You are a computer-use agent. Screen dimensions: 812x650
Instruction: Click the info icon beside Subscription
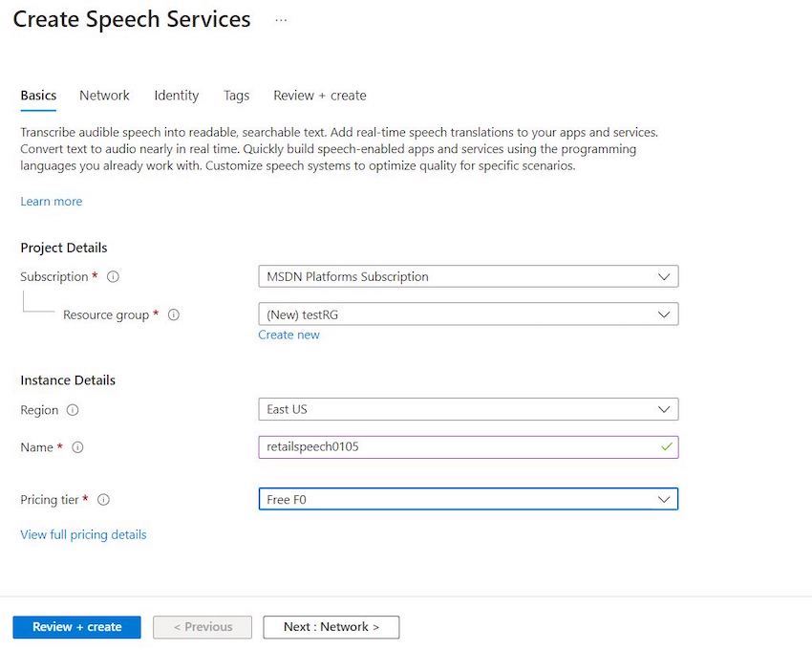(113, 276)
